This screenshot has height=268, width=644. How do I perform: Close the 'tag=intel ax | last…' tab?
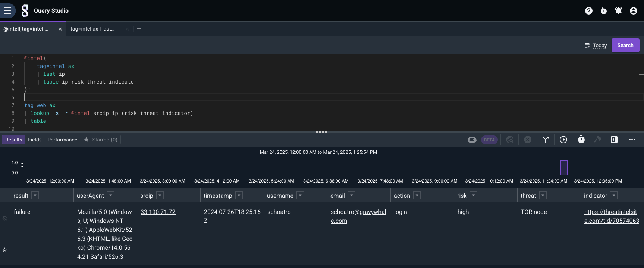tap(127, 29)
